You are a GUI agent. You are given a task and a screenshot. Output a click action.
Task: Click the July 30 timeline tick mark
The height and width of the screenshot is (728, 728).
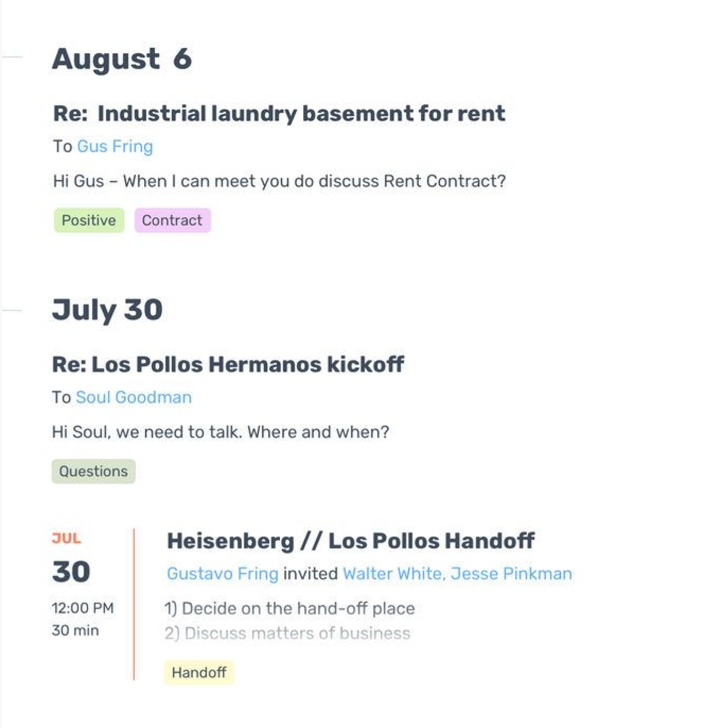12,310
